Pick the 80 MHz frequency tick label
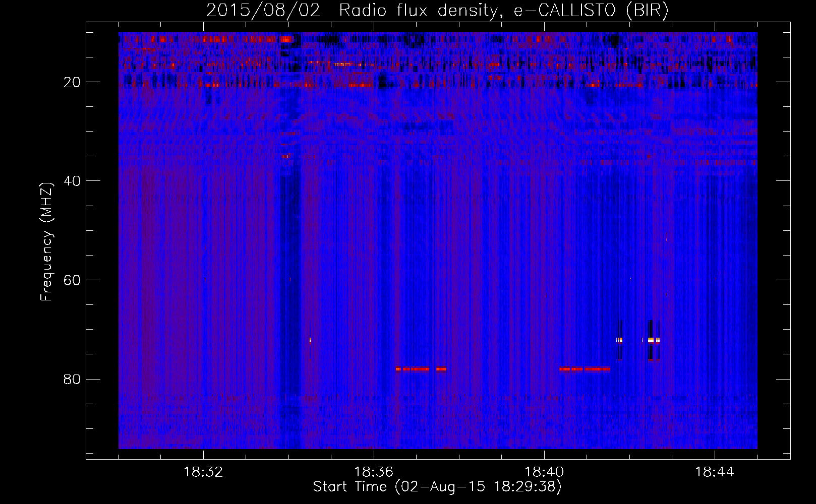 [72, 379]
